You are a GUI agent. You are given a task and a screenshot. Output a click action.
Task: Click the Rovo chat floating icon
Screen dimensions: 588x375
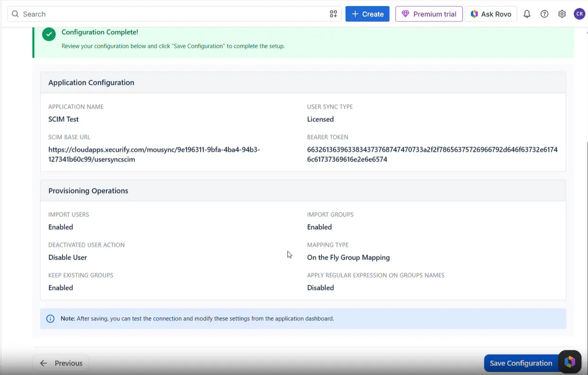(570, 362)
